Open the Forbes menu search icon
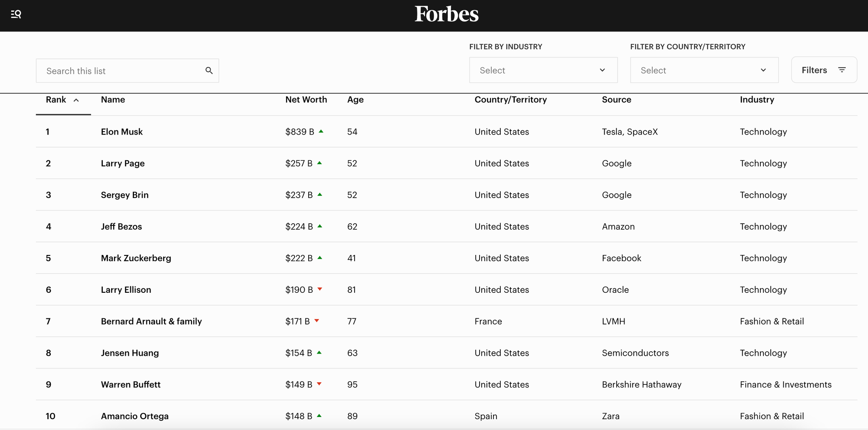This screenshot has width=868, height=430. [x=16, y=14]
